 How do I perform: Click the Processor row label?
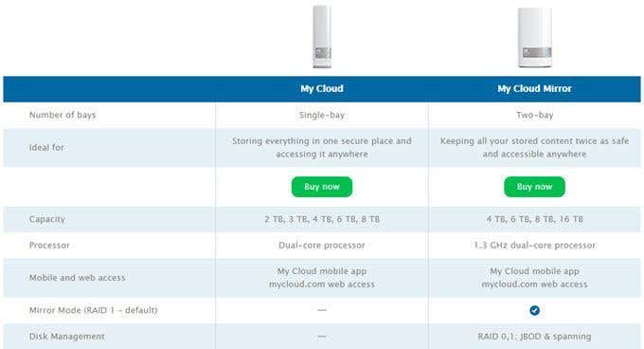coord(49,246)
